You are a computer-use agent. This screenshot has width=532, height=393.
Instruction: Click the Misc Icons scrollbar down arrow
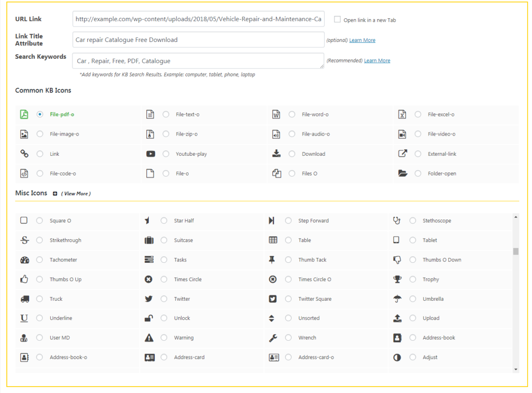(x=516, y=369)
